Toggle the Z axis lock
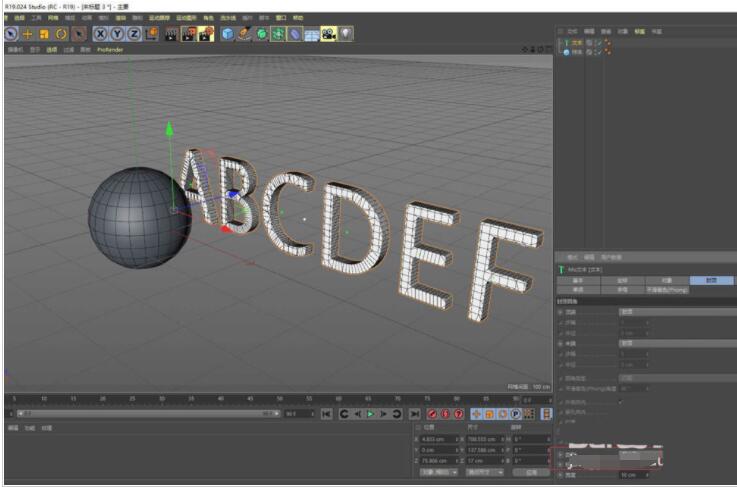 point(133,34)
